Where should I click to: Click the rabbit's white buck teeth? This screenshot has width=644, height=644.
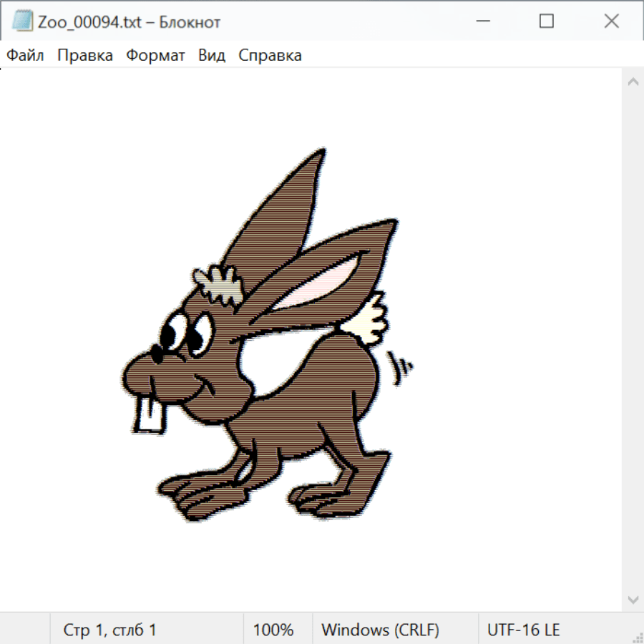(x=150, y=414)
